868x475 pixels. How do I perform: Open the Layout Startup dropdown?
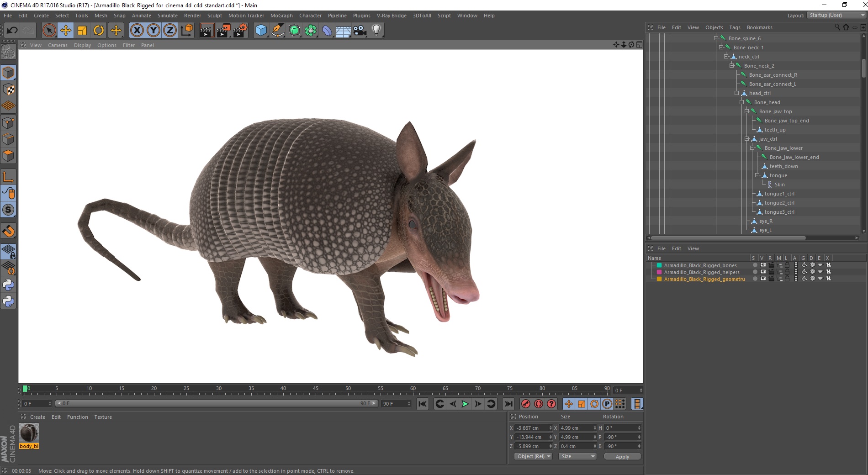836,15
